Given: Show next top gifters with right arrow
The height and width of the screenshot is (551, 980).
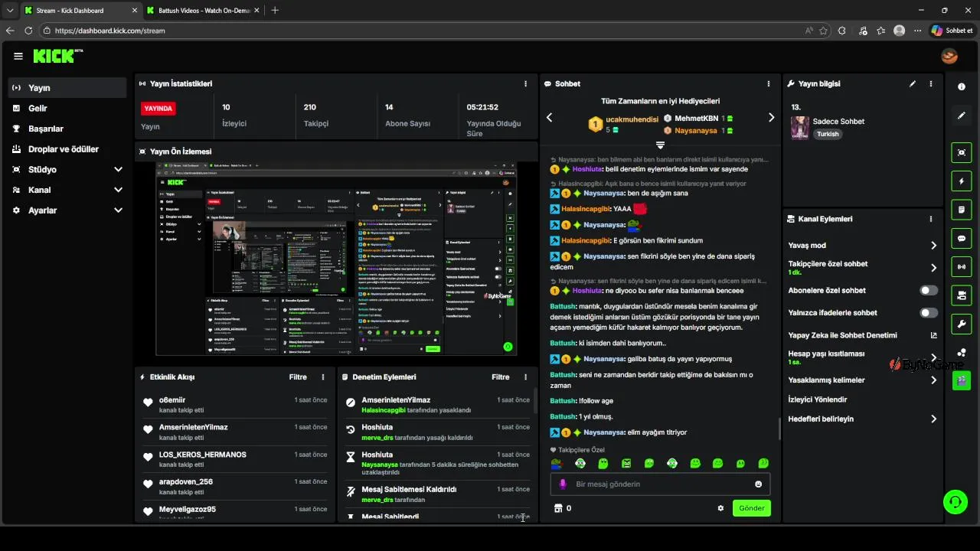Looking at the screenshot, I should (x=771, y=117).
